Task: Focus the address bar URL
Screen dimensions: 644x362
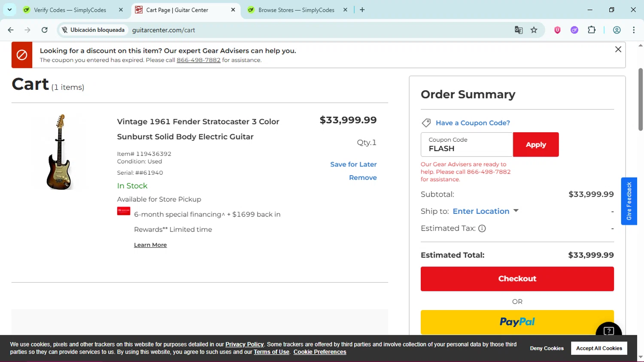Action: click(x=164, y=30)
